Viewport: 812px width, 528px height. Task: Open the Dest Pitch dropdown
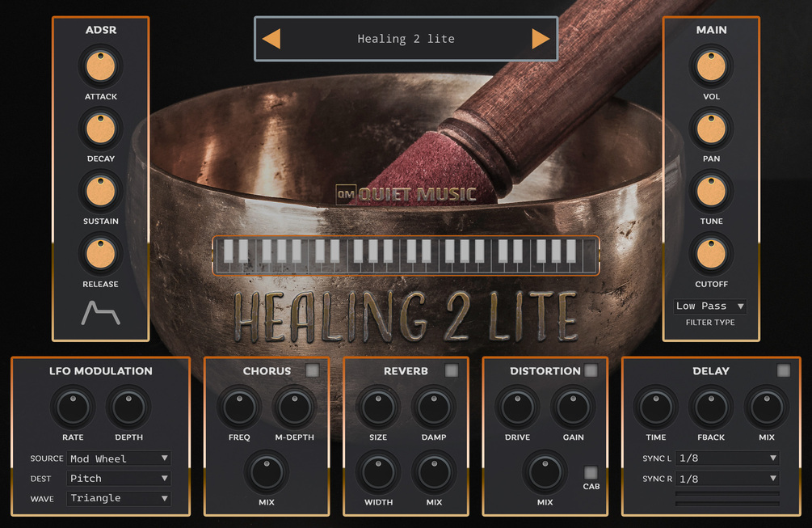(x=119, y=478)
